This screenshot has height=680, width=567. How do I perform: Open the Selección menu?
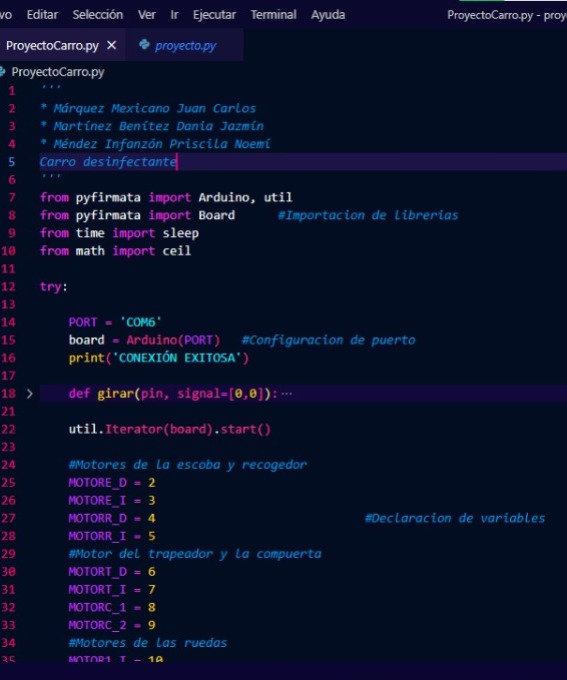coord(98,15)
